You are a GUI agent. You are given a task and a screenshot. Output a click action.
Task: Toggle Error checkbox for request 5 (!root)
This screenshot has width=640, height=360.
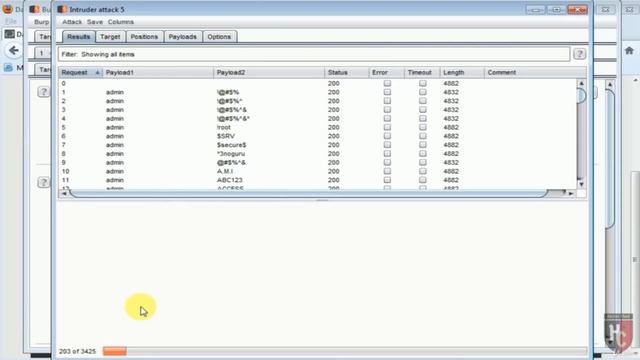(387, 127)
